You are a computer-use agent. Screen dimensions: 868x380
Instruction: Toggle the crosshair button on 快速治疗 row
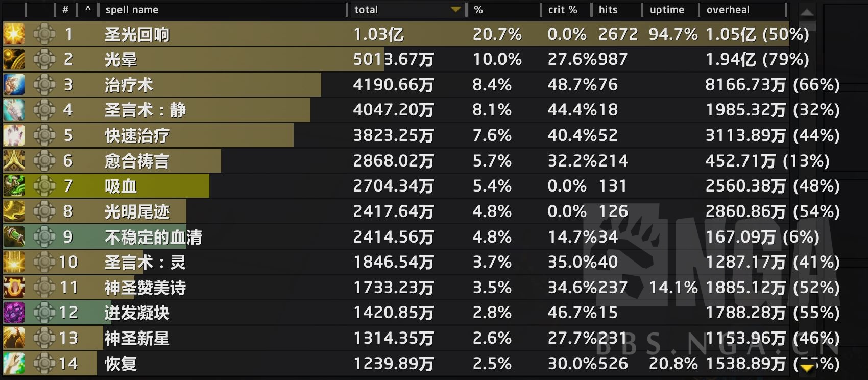pyautogui.click(x=44, y=135)
